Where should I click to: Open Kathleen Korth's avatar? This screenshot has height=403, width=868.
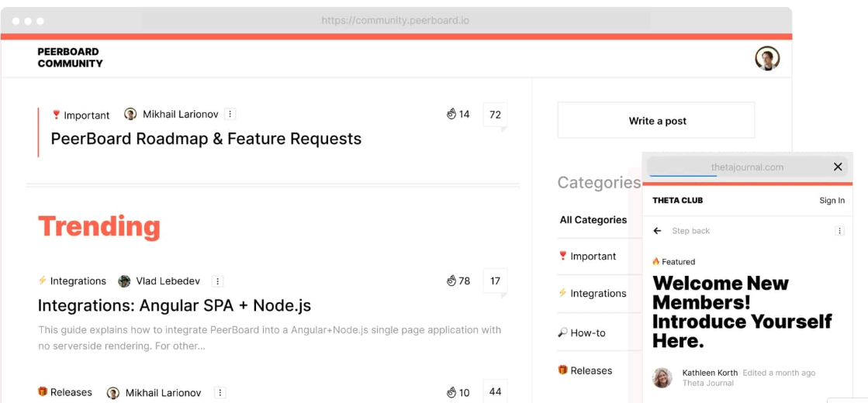click(662, 377)
